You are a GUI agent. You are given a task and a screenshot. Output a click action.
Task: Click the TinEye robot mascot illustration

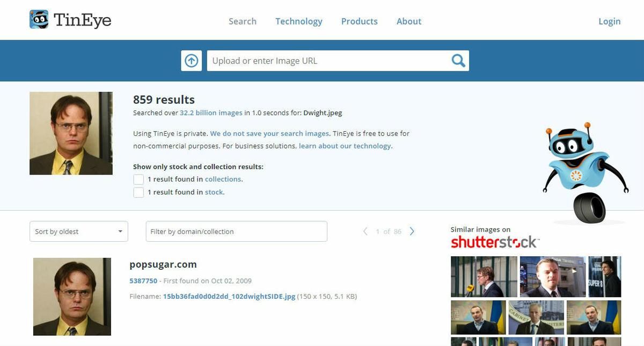coord(586,174)
